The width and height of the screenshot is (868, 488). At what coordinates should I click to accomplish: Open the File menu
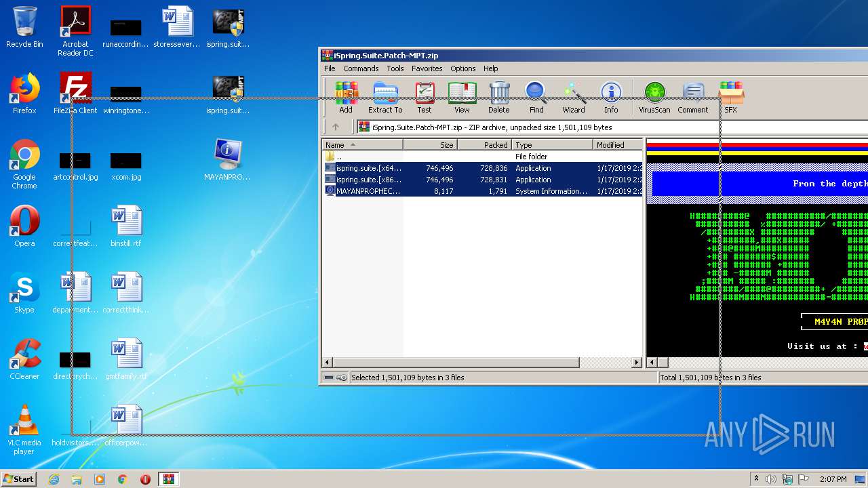[x=330, y=68]
